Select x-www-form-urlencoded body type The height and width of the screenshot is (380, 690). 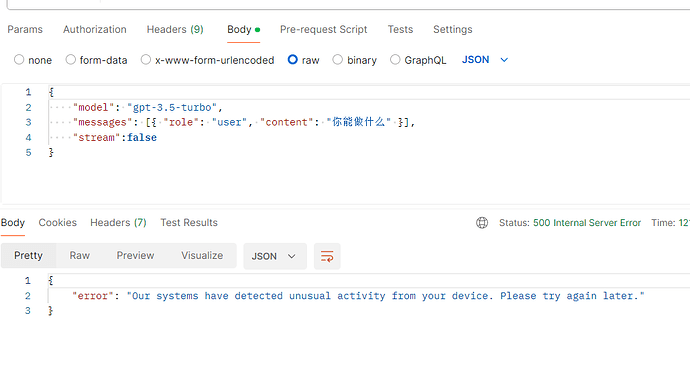tap(146, 59)
